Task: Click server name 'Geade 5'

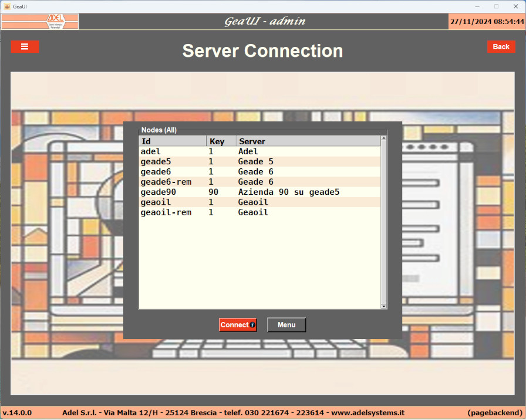Action: click(255, 161)
